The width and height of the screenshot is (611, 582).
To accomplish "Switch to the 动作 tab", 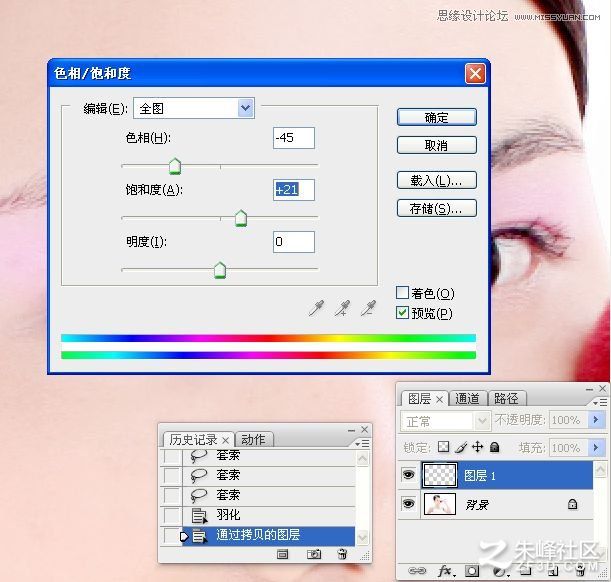I will (x=253, y=440).
